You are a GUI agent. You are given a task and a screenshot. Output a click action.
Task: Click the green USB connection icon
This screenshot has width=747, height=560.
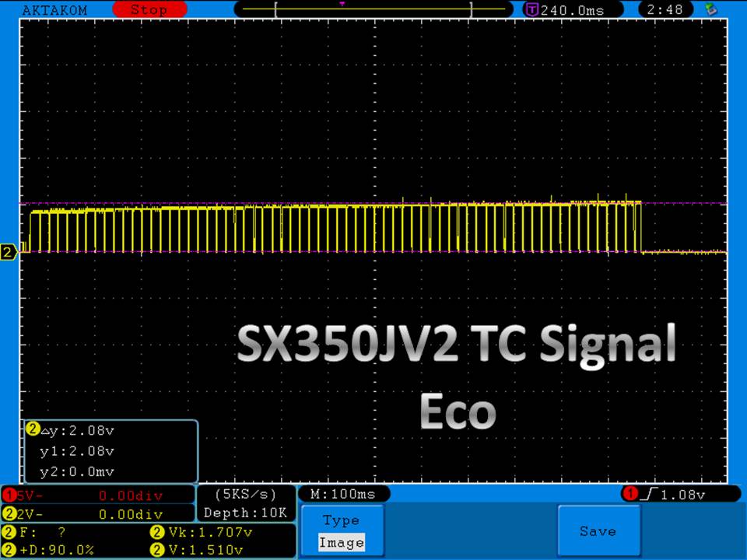pos(710,10)
